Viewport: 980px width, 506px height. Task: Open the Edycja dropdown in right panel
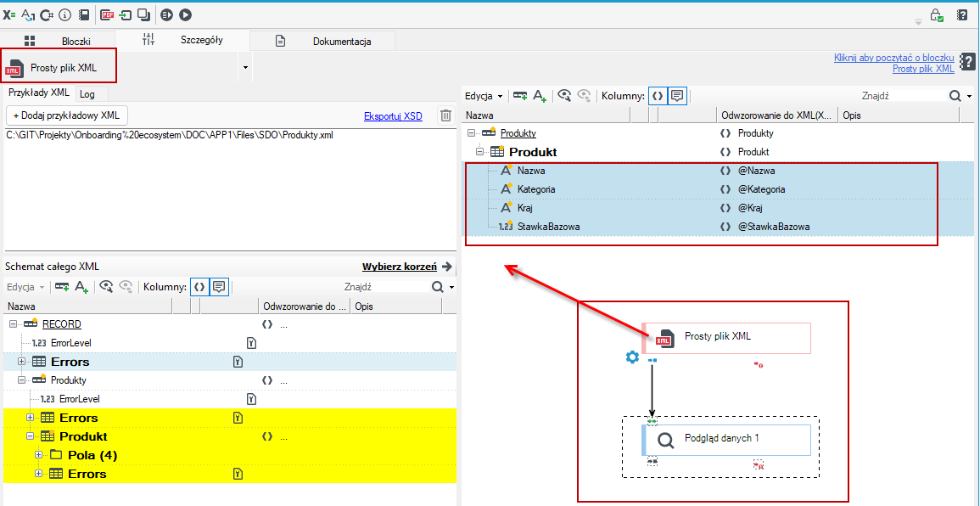click(x=484, y=96)
